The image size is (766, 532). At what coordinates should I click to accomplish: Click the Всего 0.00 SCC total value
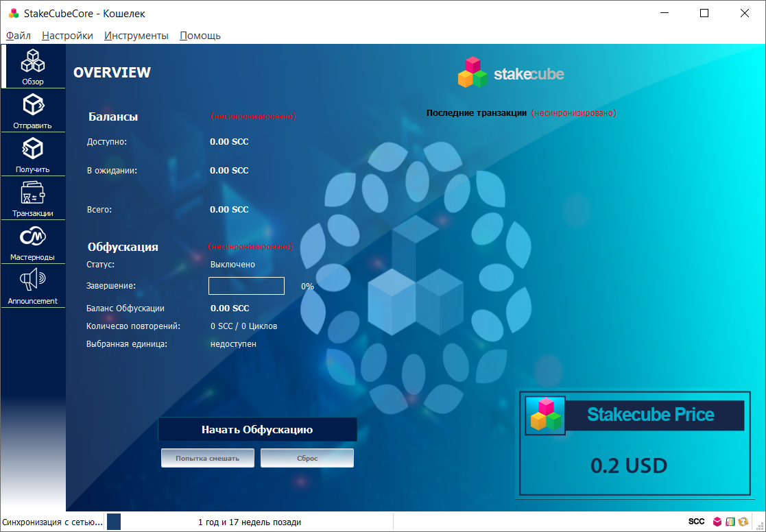[229, 209]
